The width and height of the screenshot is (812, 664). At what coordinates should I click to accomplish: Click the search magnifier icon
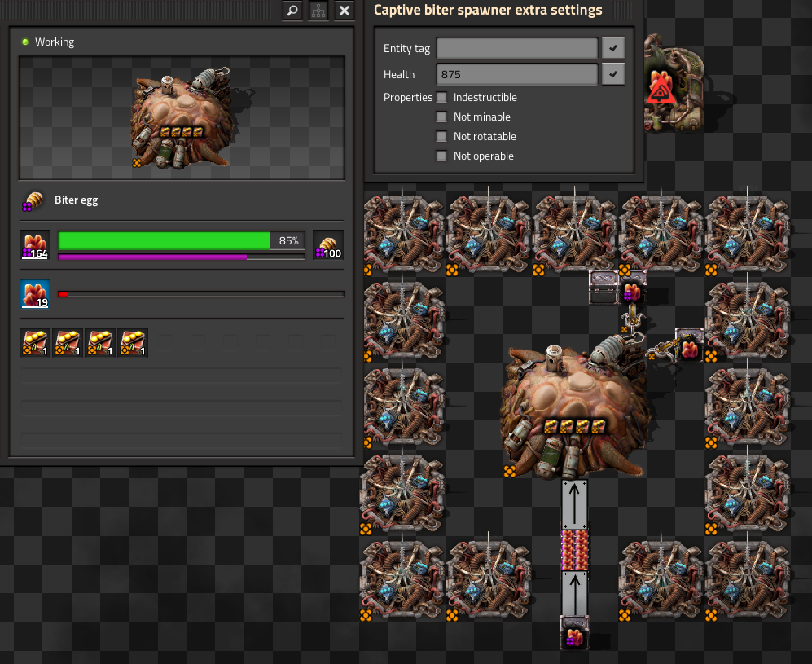tap(292, 11)
